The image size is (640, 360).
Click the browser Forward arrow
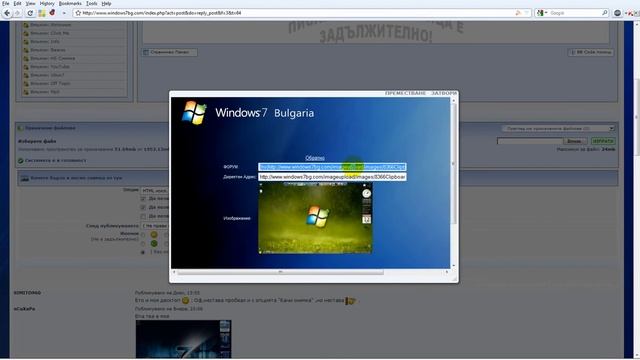(x=18, y=13)
